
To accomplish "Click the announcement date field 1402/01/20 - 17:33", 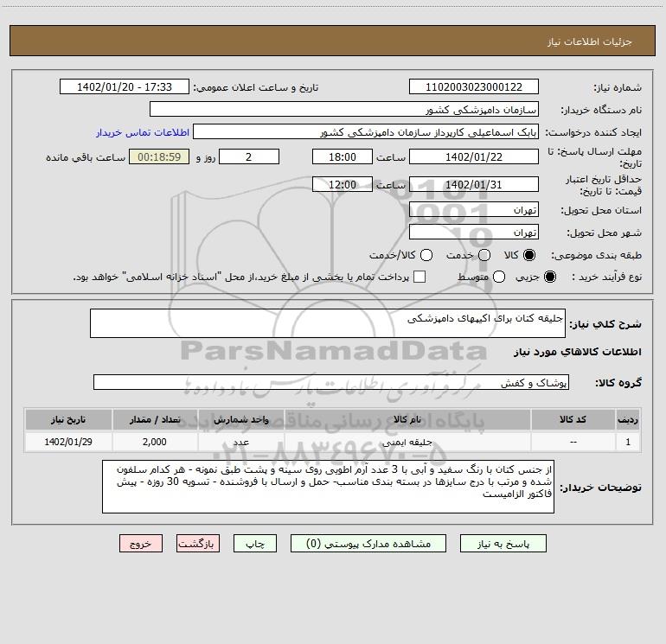I will [125, 86].
